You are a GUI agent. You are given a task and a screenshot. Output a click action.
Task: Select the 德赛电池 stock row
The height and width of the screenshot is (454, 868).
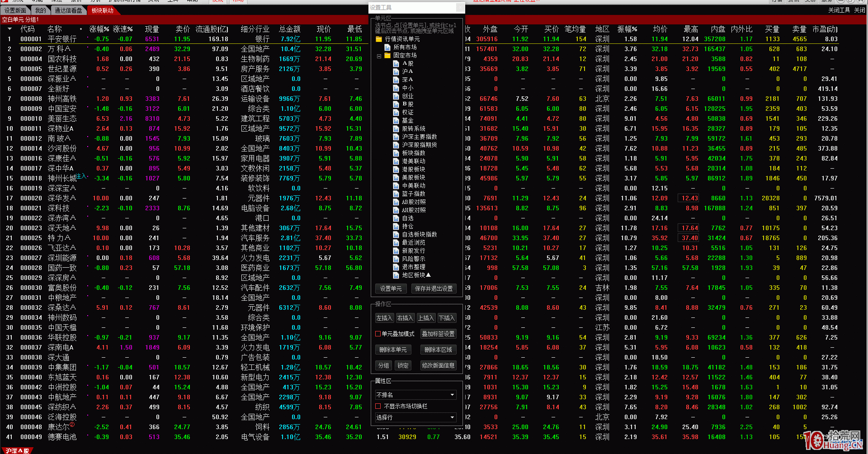click(x=62, y=437)
